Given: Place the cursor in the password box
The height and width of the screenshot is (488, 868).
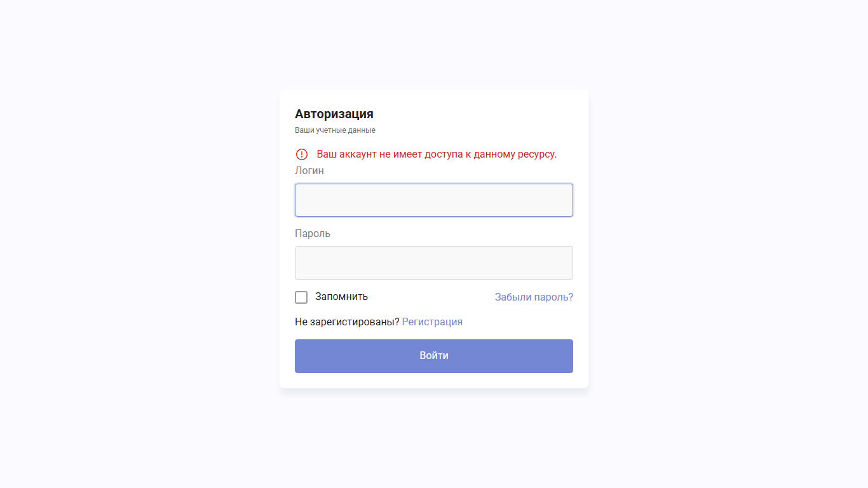Looking at the screenshot, I should click(434, 262).
